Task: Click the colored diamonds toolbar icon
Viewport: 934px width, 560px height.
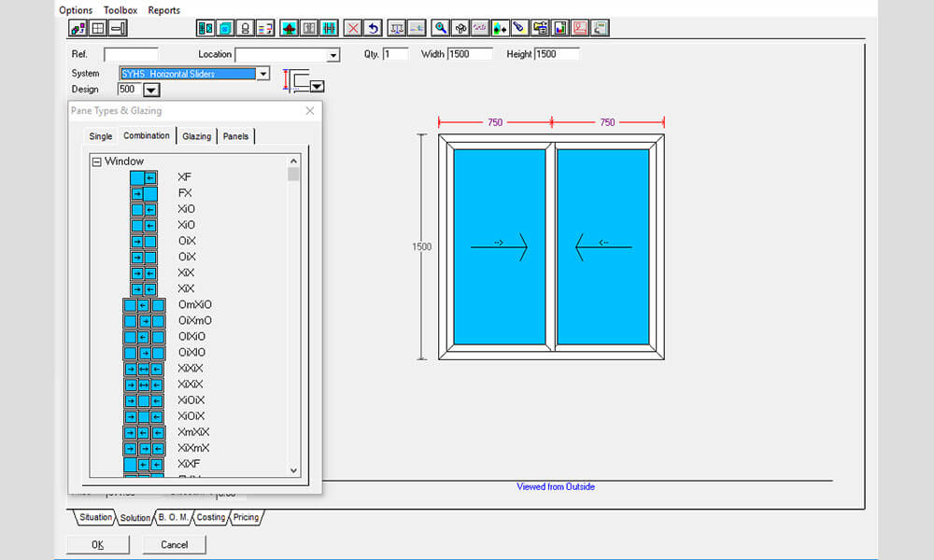Action: click(x=500, y=28)
